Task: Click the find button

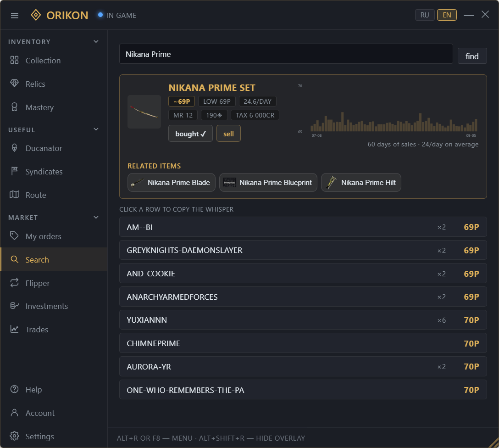Action: [472, 56]
